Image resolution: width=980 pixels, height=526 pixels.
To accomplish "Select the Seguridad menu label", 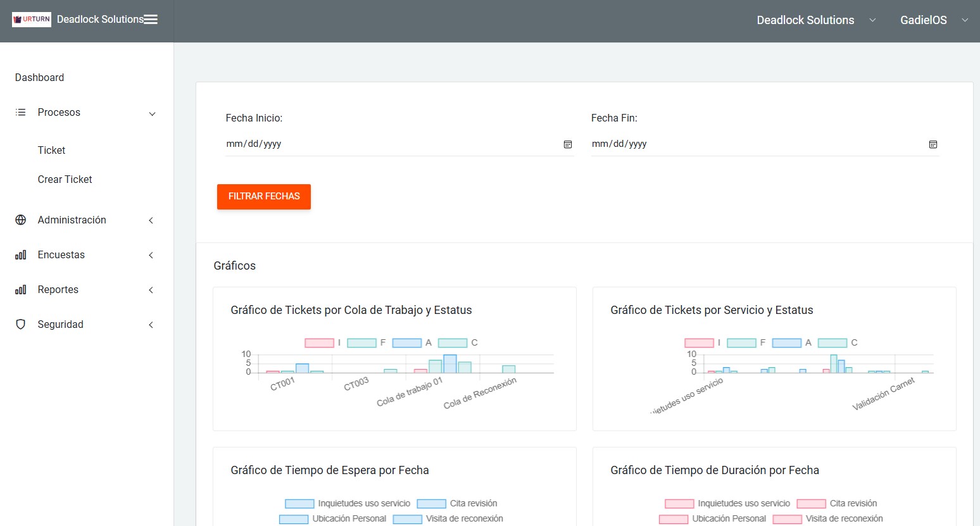I will (x=60, y=324).
